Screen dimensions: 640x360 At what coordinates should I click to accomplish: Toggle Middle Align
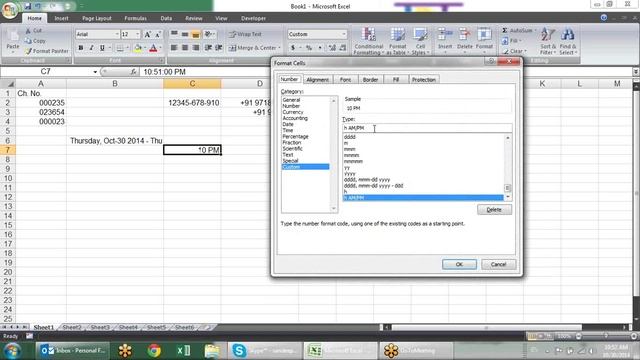(x=185, y=34)
